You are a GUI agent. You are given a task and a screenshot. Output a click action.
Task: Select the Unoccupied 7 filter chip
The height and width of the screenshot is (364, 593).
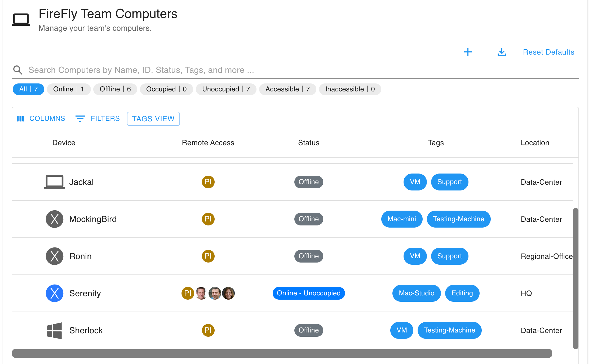point(226,89)
